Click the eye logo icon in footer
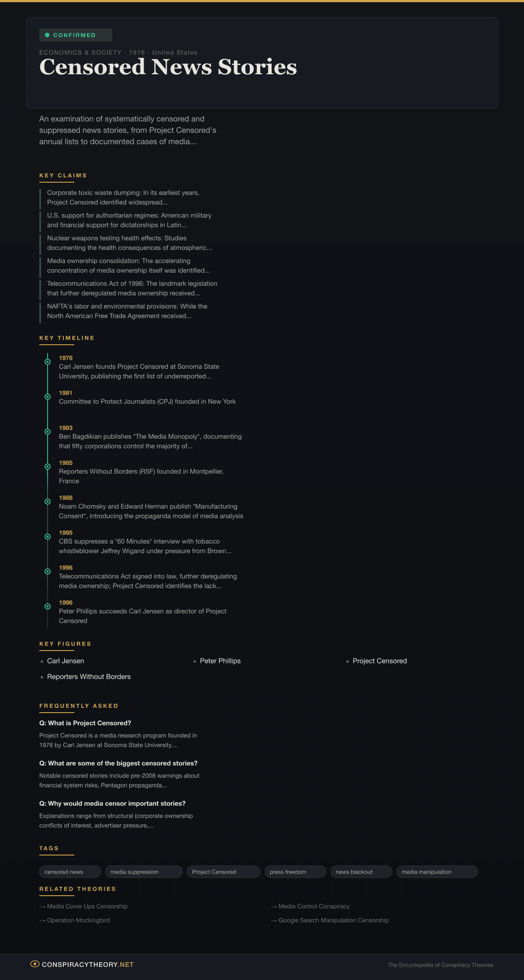524x980 pixels. (35, 964)
